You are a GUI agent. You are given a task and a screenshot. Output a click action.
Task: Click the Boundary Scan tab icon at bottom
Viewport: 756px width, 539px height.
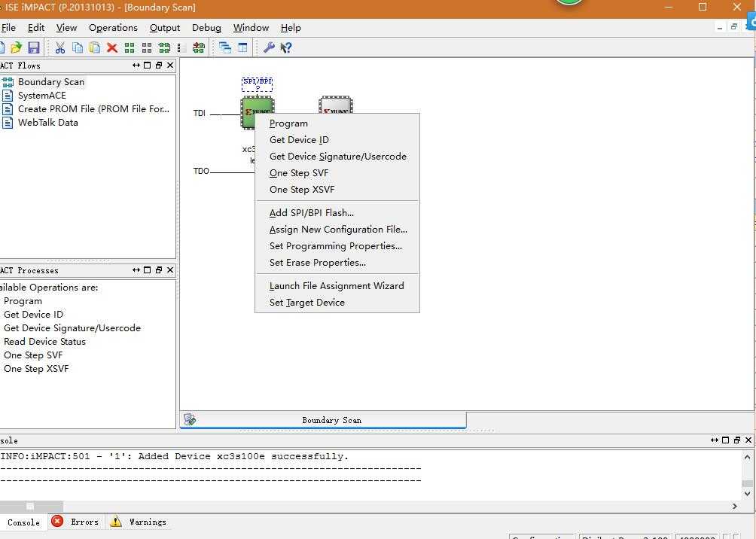[x=190, y=419]
